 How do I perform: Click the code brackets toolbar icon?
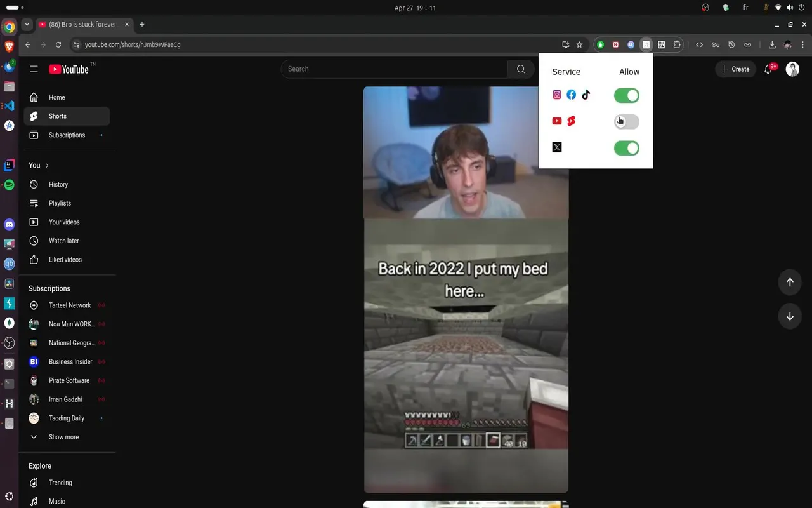tap(700, 45)
